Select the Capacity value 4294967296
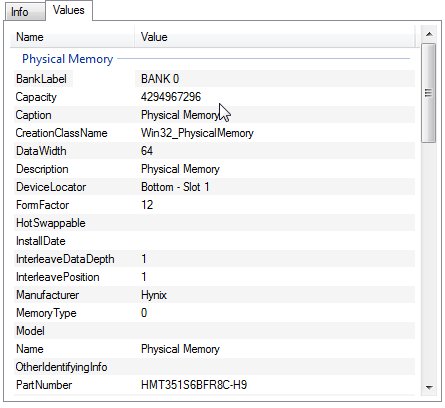Viewport: 445px width, 408px height. [171, 97]
